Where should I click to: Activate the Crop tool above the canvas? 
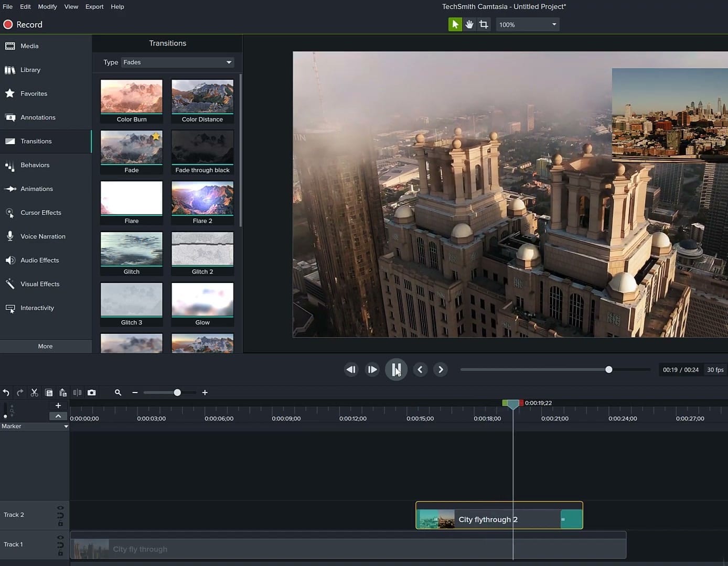point(483,24)
